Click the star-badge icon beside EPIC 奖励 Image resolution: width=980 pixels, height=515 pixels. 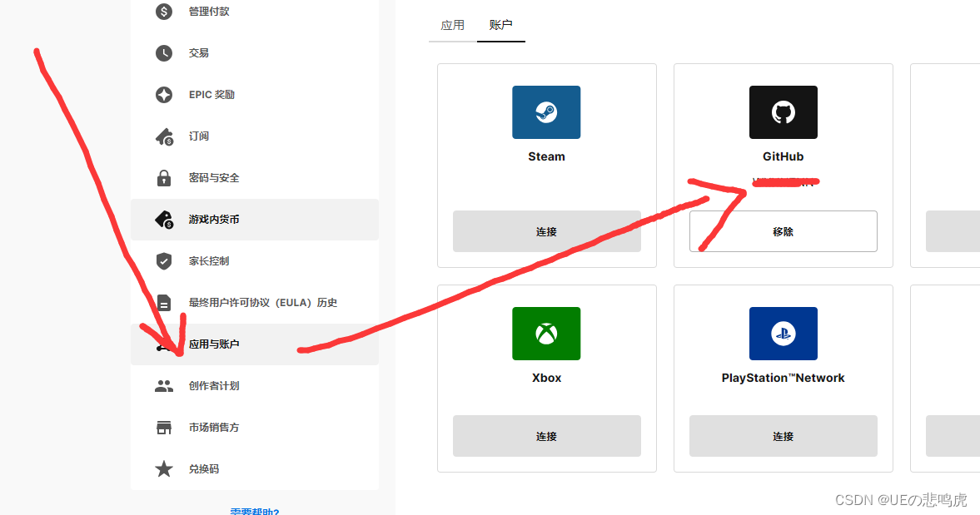164,95
